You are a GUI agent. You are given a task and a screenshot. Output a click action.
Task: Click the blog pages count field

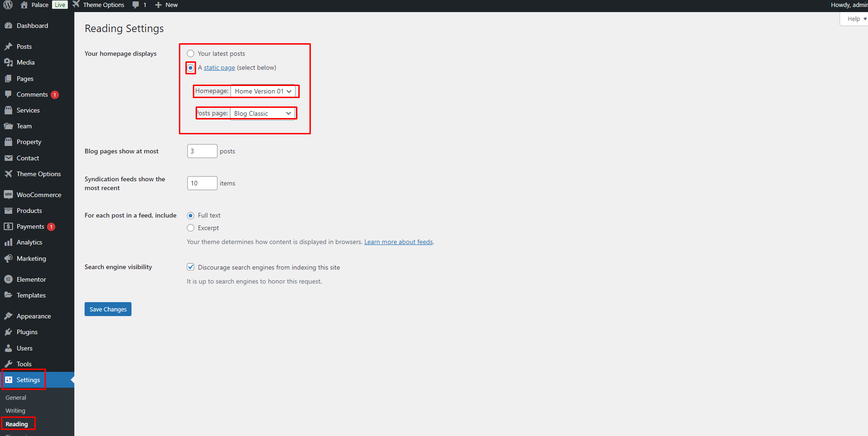(x=202, y=151)
